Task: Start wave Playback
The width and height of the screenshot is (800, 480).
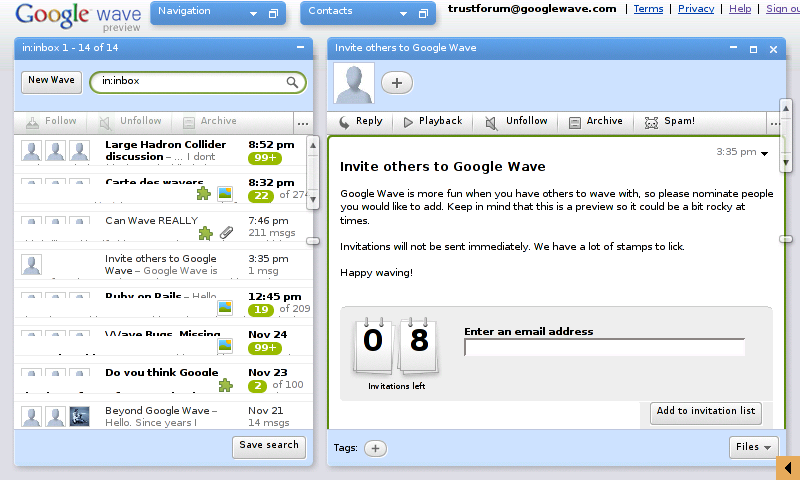Action: 433,121
